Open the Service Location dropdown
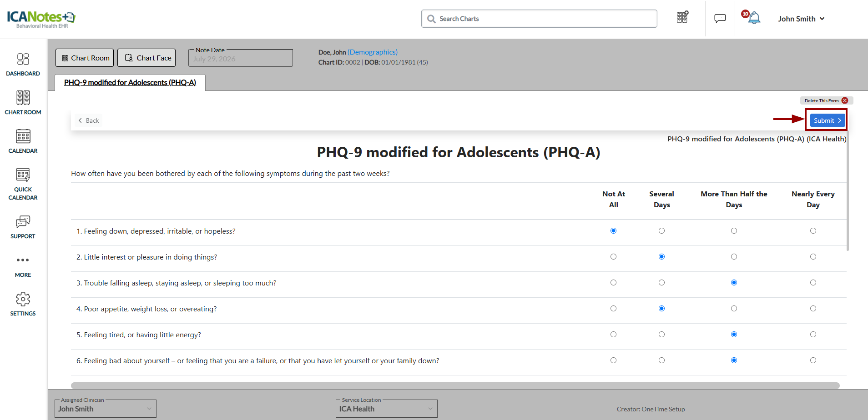 click(387, 409)
